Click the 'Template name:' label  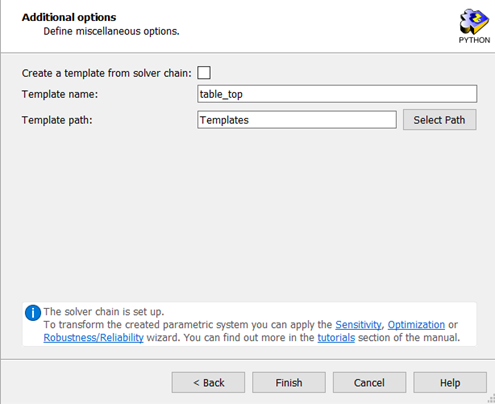60,94
